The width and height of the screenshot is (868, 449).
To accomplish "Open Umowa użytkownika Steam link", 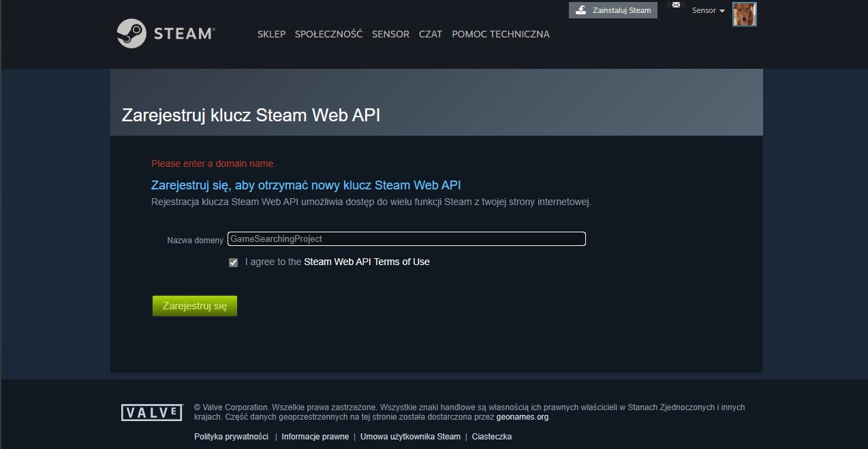I will click(x=410, y=437).
